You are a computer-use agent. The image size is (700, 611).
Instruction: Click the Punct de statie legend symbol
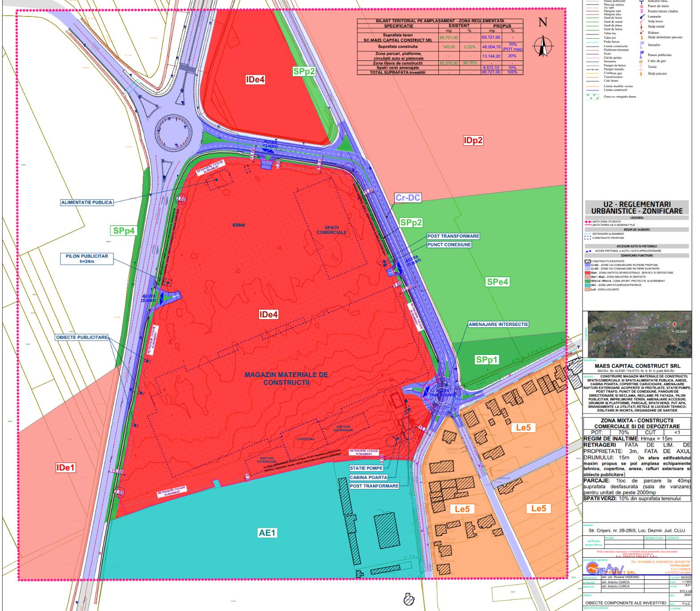(641, 6)
